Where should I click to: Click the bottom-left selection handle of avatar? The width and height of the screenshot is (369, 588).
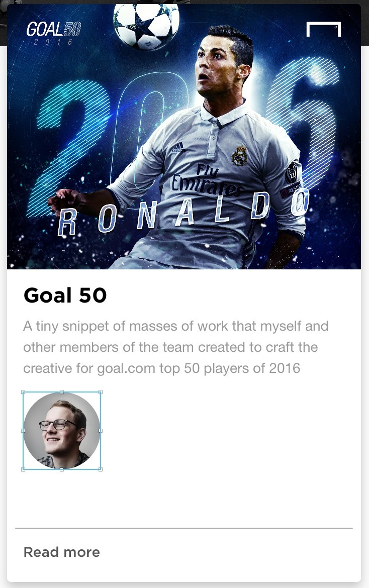coord(23,469)
